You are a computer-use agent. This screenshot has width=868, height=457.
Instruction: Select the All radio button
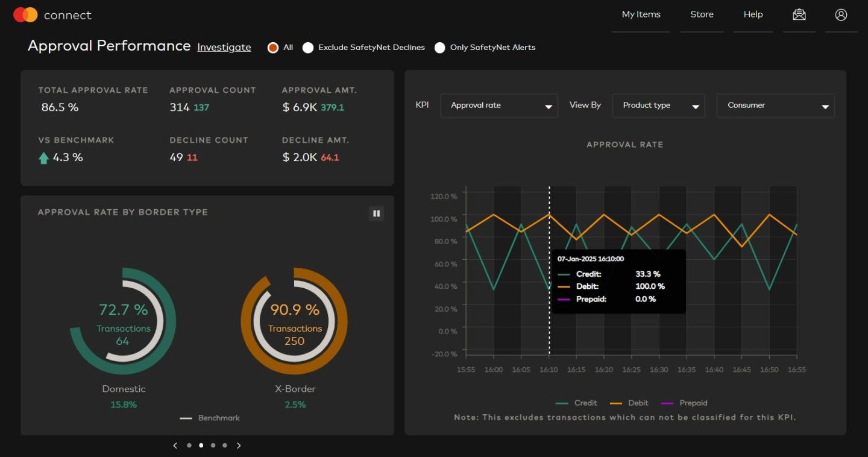point(272,47)
